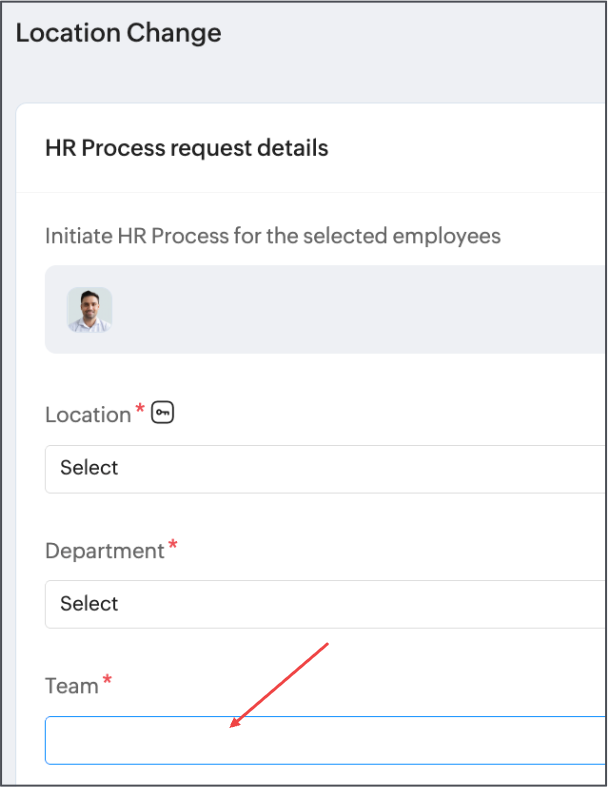Click the divider line below the card heading
Viewport: 608px width, 787px height.
(310, 192)
